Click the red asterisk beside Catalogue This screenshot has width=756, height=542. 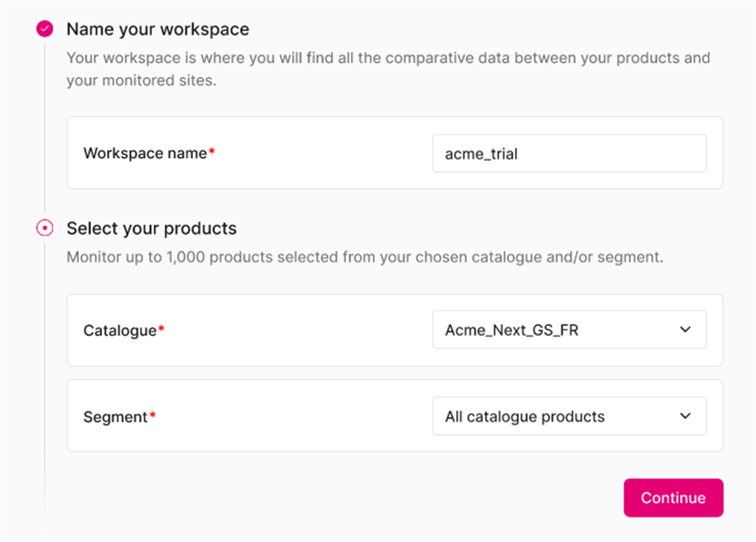[161, 329]
